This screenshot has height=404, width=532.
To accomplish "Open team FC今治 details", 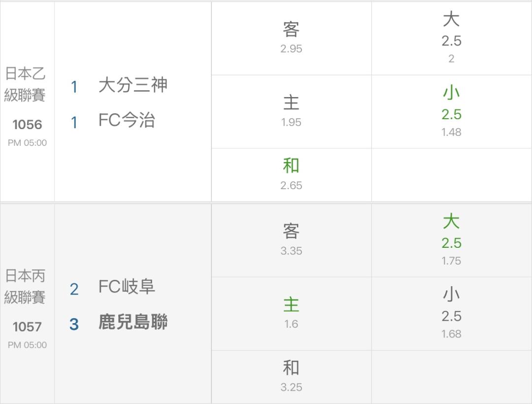I will [127, 120].
